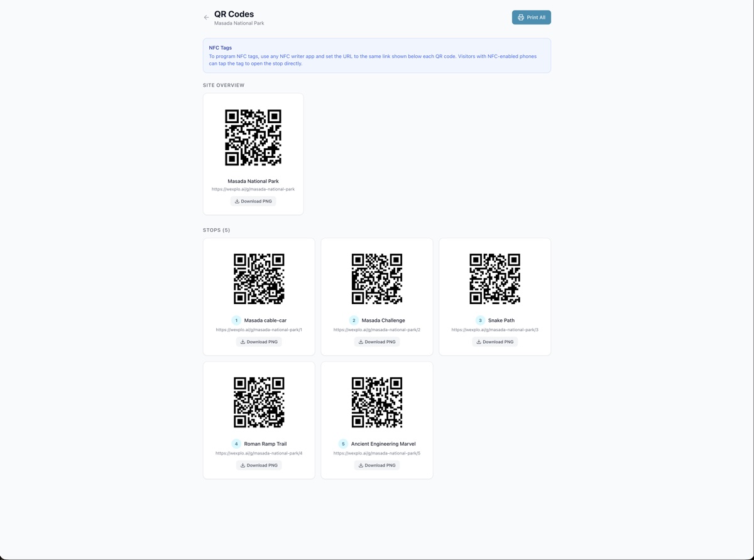Click the QR Codes page title

click(x=234, y=14)
